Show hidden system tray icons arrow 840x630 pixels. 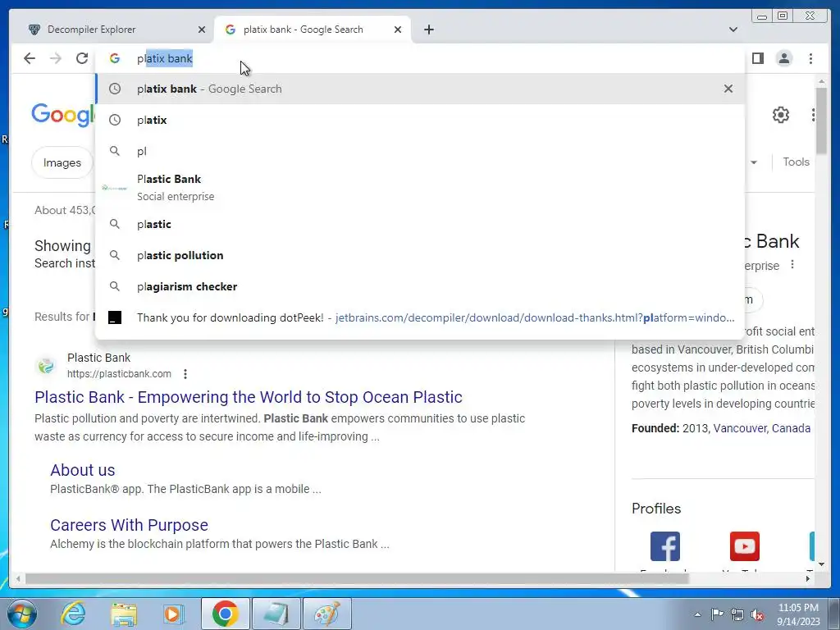[x=697, y=614]
